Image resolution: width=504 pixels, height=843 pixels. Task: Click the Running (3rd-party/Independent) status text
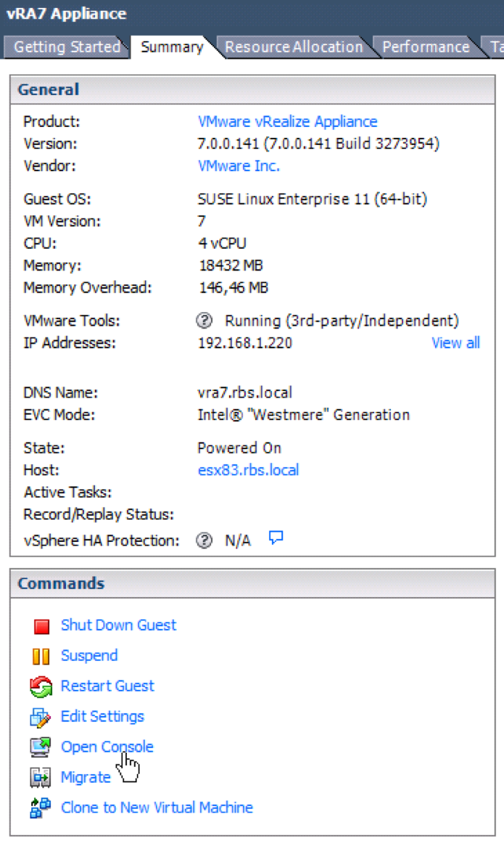342,321
